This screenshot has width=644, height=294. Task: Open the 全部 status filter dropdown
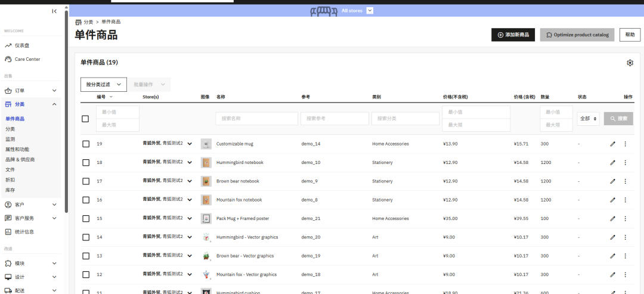(x=588, y=119)
